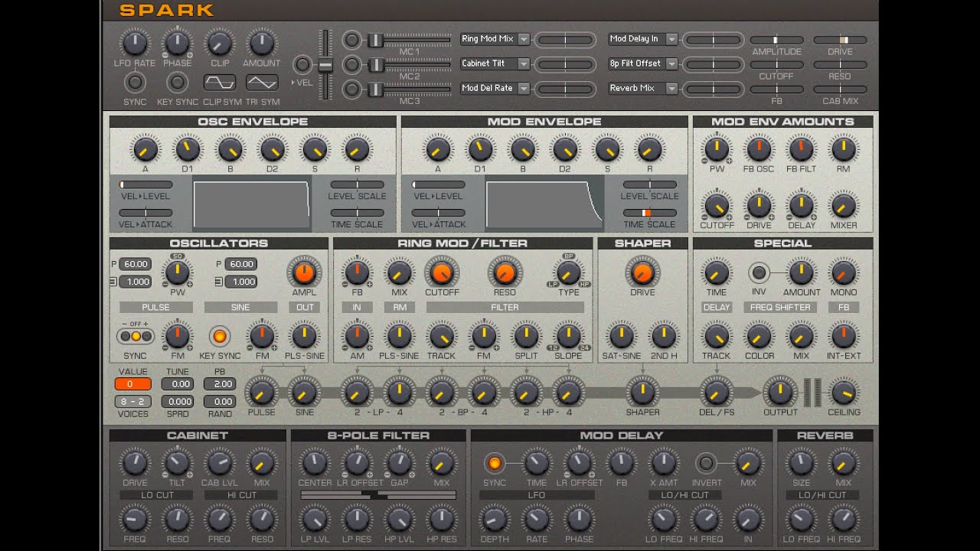Click the Cabinet TILT knob

click(177, 462)
